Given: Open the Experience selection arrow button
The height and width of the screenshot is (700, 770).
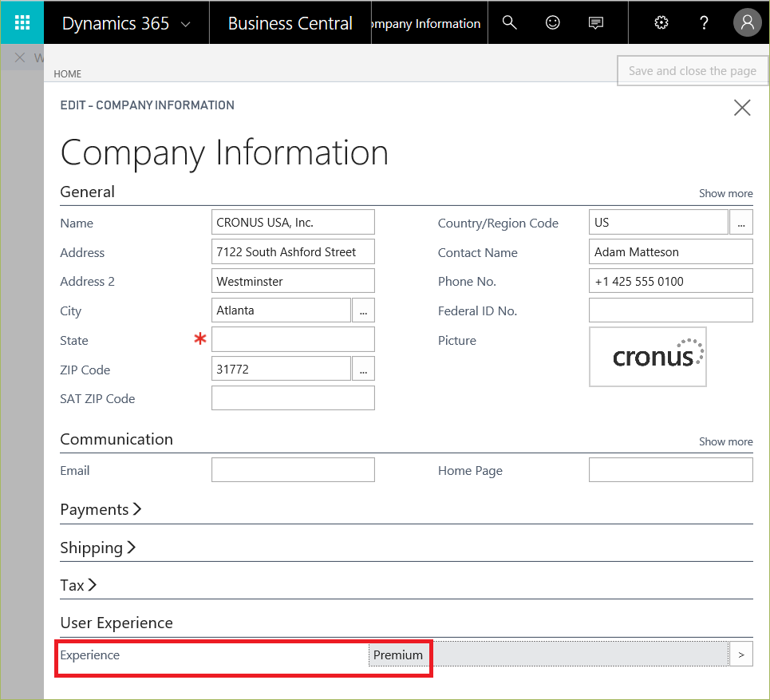Looking at the screenshot, I should (741, 655).
